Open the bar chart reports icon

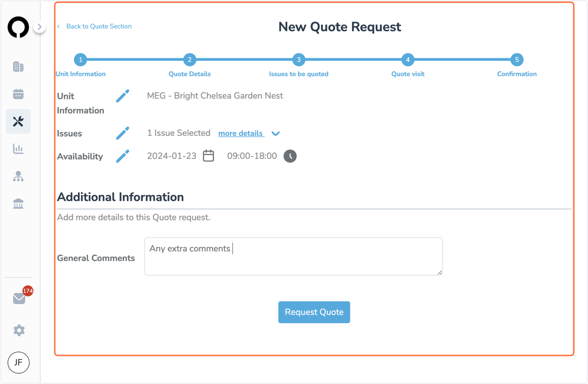pos(18,149)
